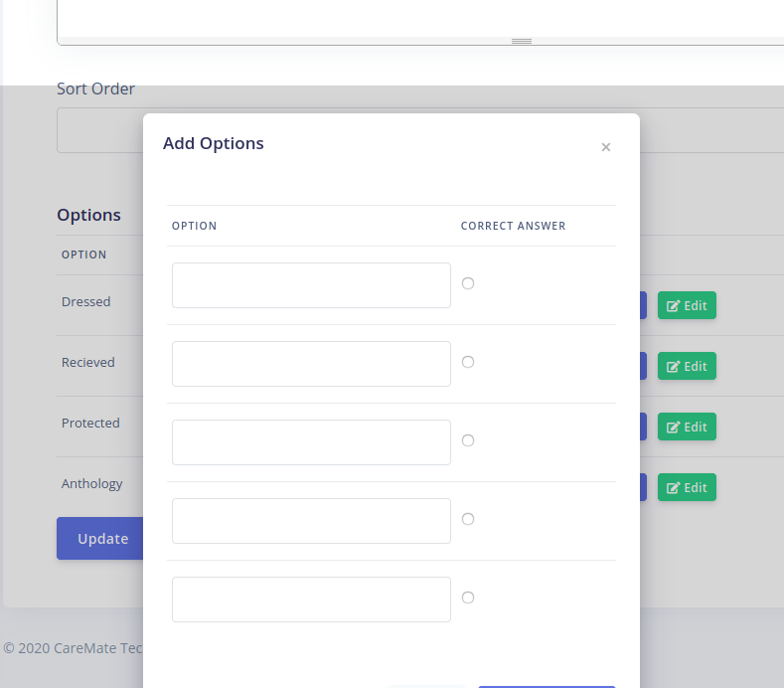Mark the second option as correct answer
Screen dimensions: 784x688
tap(468, 362)
